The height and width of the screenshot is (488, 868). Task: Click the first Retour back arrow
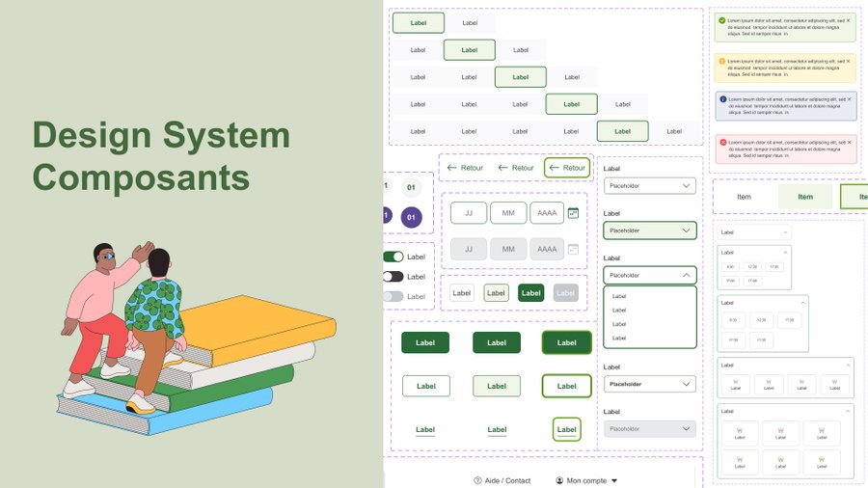click(451, 168)
